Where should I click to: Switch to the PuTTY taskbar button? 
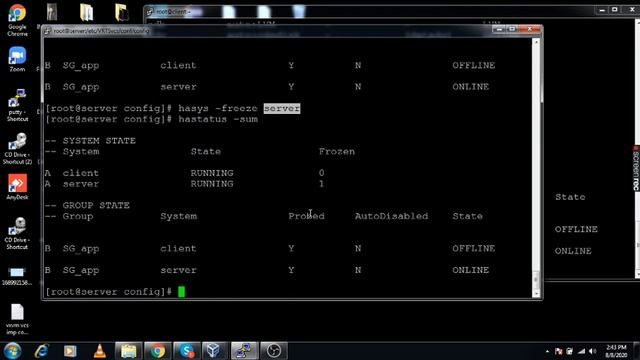click(x=244, y=351)
